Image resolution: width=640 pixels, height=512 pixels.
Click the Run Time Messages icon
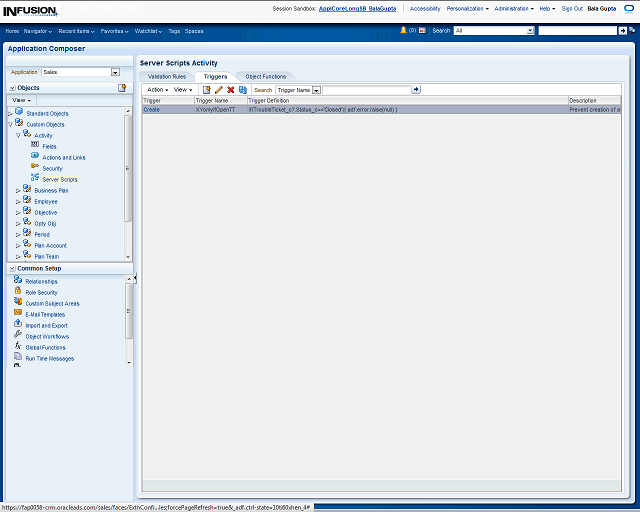(18, 356)
